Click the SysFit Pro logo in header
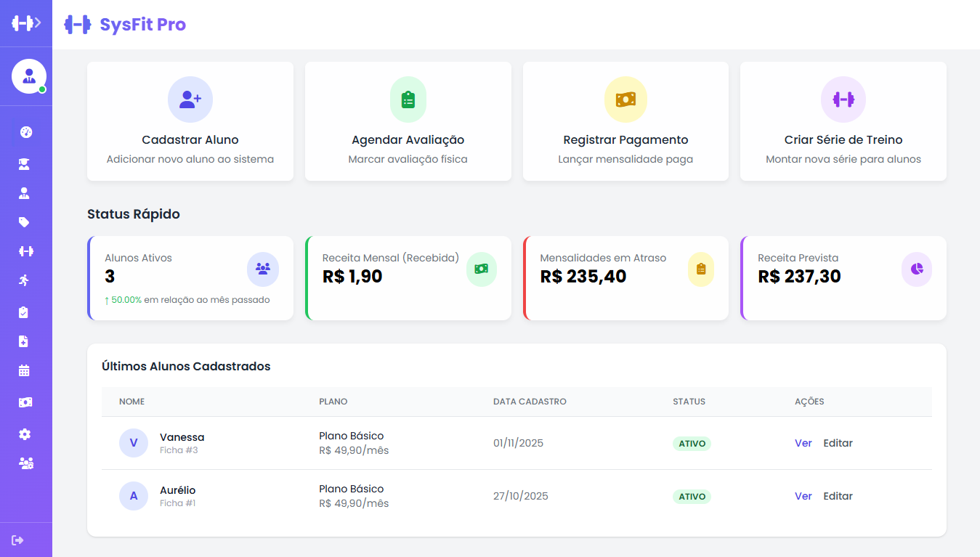 123,24
